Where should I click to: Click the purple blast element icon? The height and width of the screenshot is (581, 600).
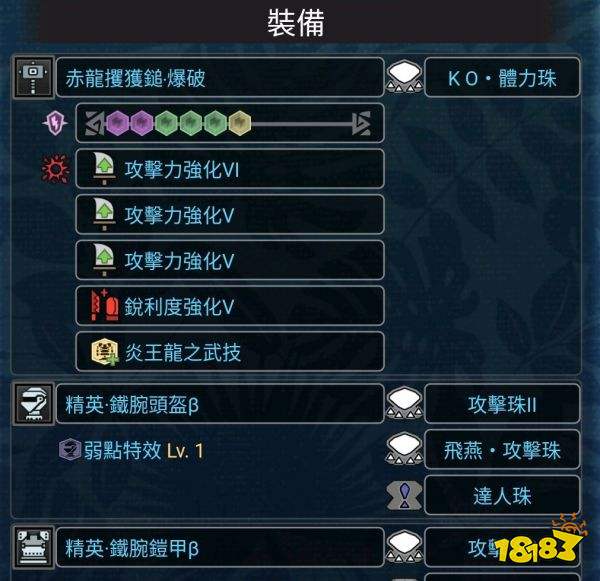point(55,123)
